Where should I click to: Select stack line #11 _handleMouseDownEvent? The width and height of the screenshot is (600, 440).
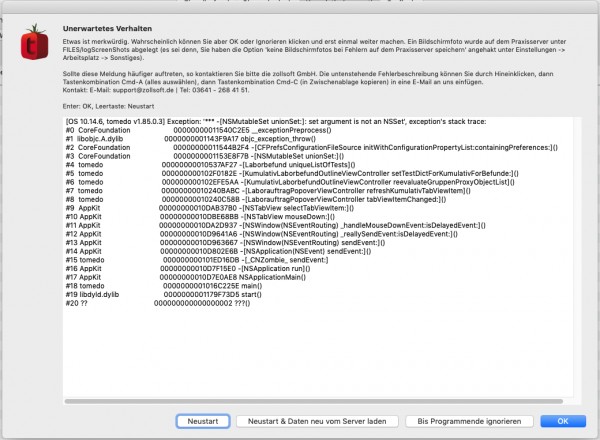(x=276, y=225)
